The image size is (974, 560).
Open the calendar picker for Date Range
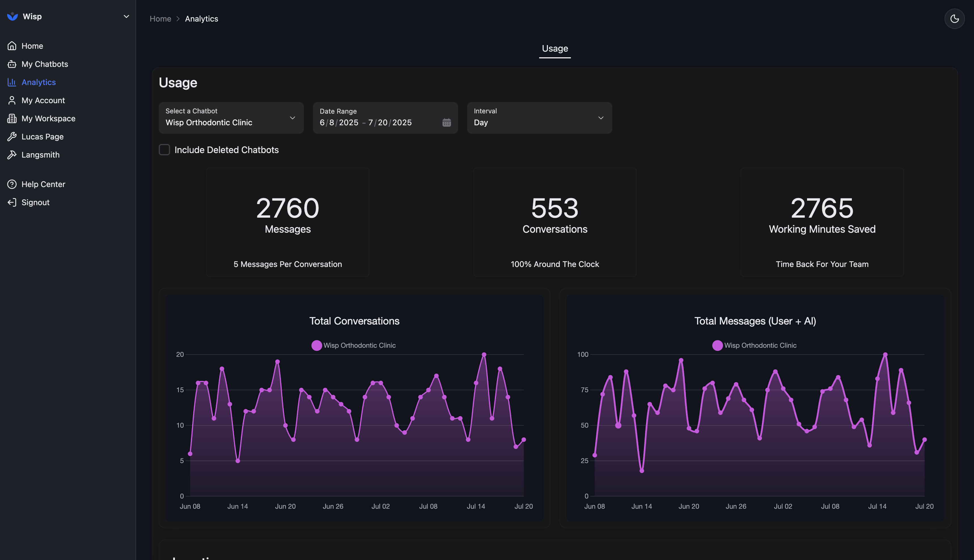click(446, 123)
